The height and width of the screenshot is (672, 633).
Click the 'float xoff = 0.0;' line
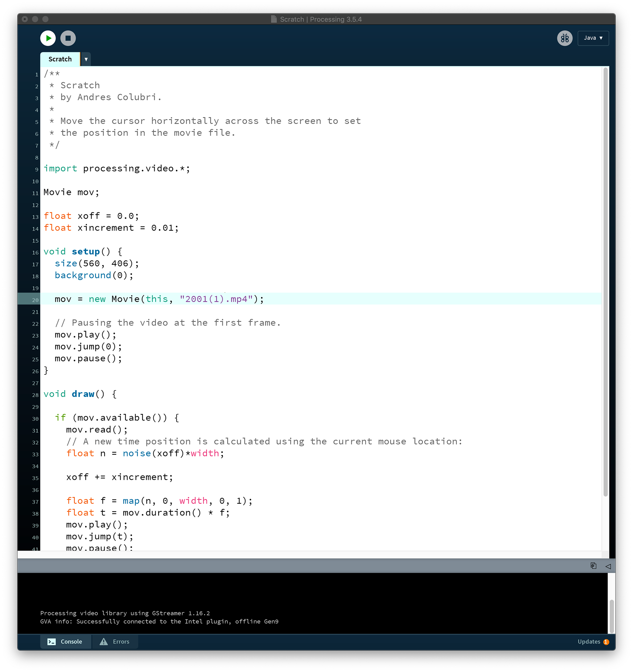pos(91,216)
